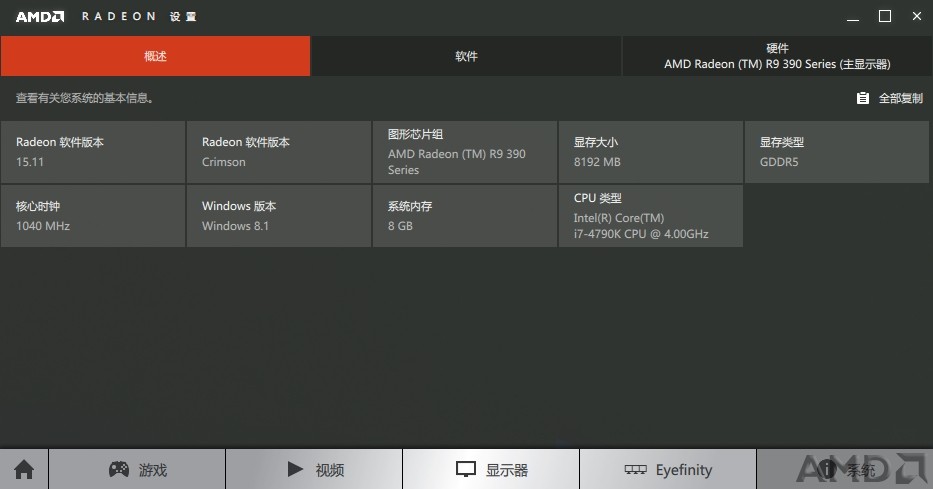Open the 硬件 R9 390 Series tab
This screenshot has height=489, width=933.
coord(777,56)
